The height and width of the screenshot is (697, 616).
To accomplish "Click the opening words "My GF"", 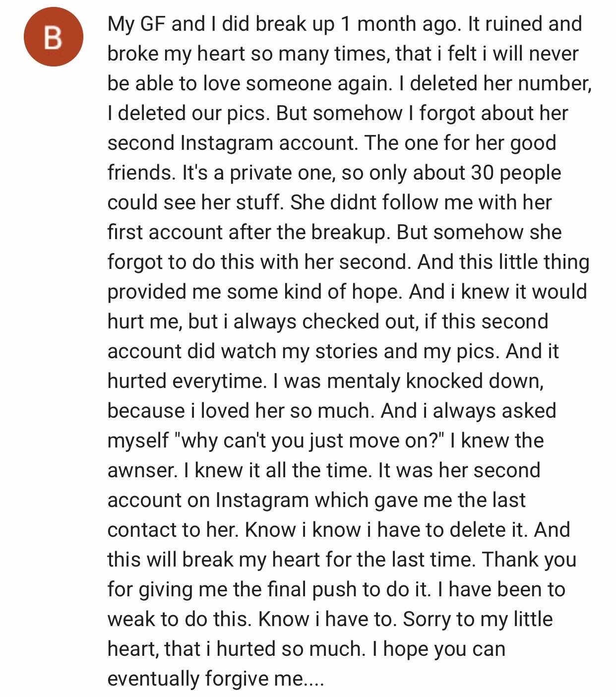I will 137,24.
